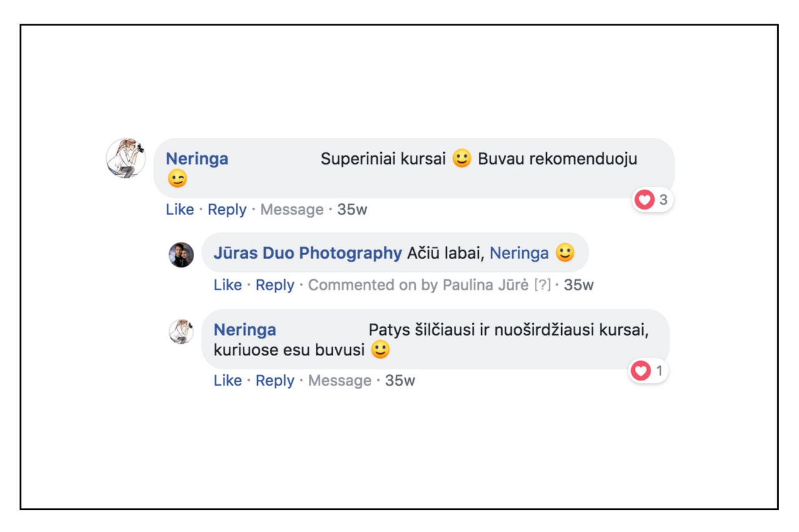The image size is (799, 532).
Task: Click smiley emoji after "kuriuose esu buvusi"
Action: click(x=380, y=350)
